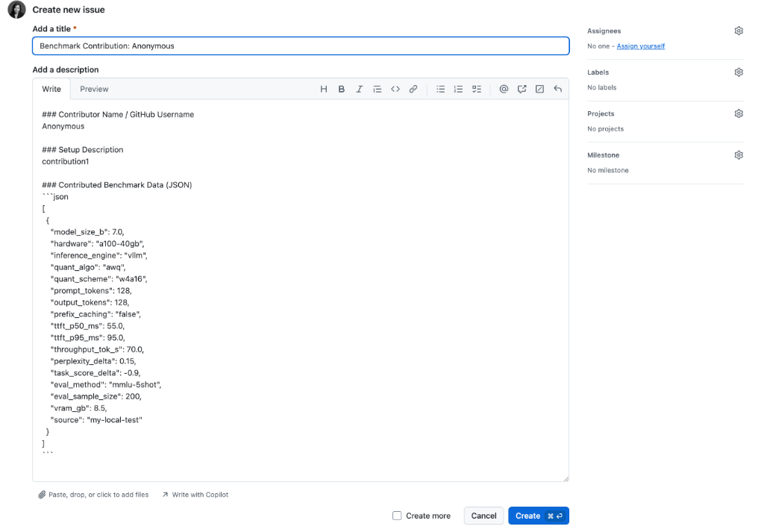The height and width of the screenshot is (532, 764).
Task: Click the "### Setup Description" line
Action: [x=82, y=149]
